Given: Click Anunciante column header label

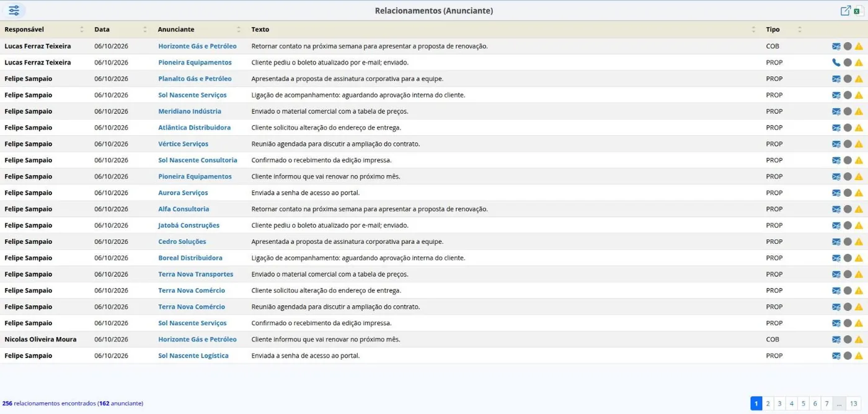Looking at the screenshot, I should point(176,29).
